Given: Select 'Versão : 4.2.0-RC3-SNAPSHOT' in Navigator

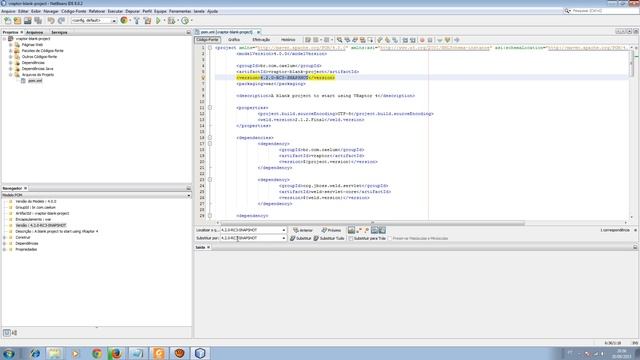Looking at the screenshot, I should click(40, 225).
